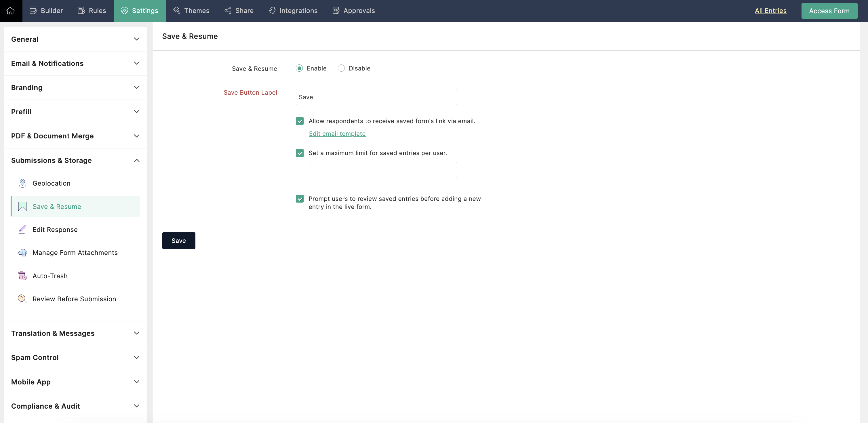
Task: Uncheck the prompt users to review saved entries checkbox
Action: 300,199
